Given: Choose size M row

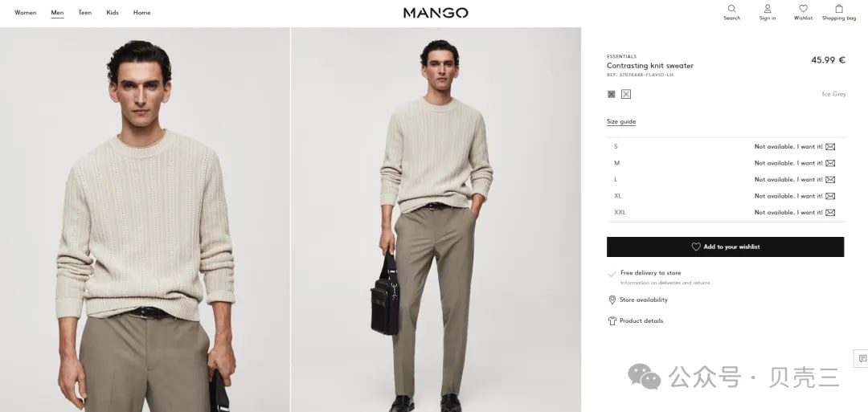Looking at the screenshot, I should (726, 163).
